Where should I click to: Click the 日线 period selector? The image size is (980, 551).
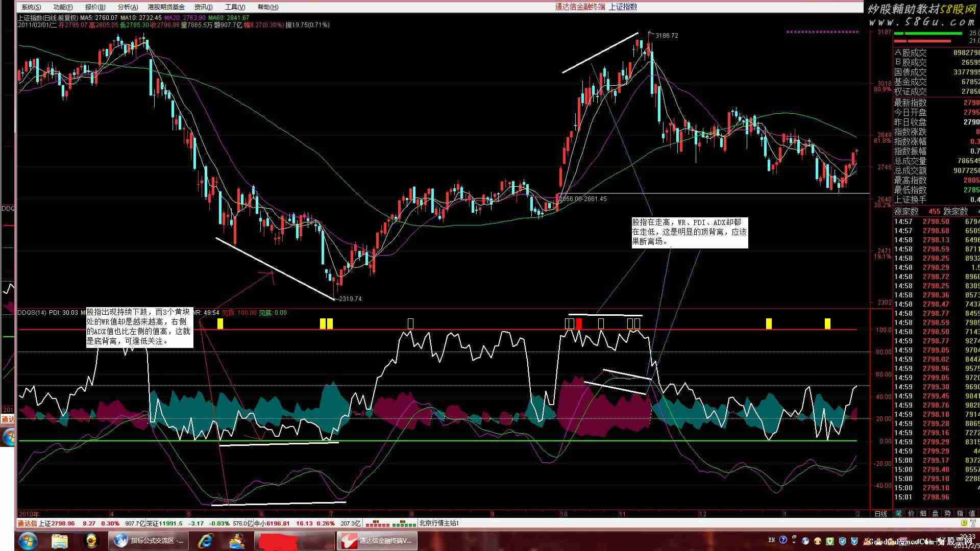pyautogui.click(x=880, y=514)
